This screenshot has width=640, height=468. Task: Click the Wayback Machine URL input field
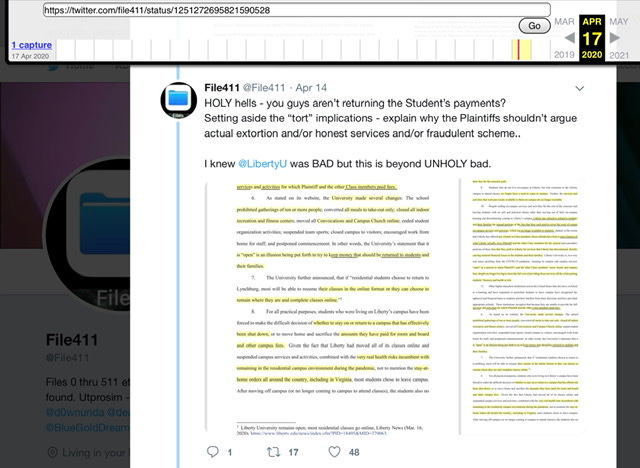coord(297,10)
